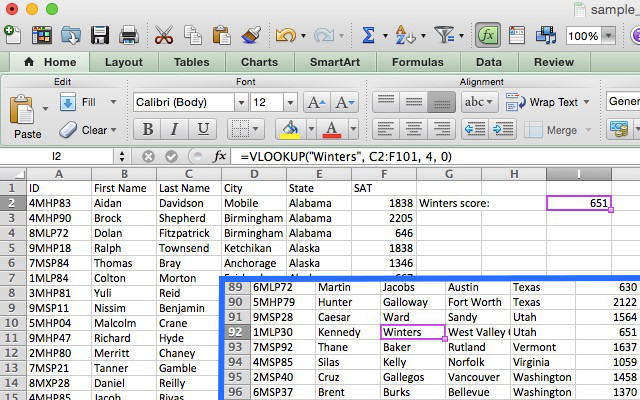Align text to top of cell
This screenshot has width=640, height=400.
click(386, 102)
